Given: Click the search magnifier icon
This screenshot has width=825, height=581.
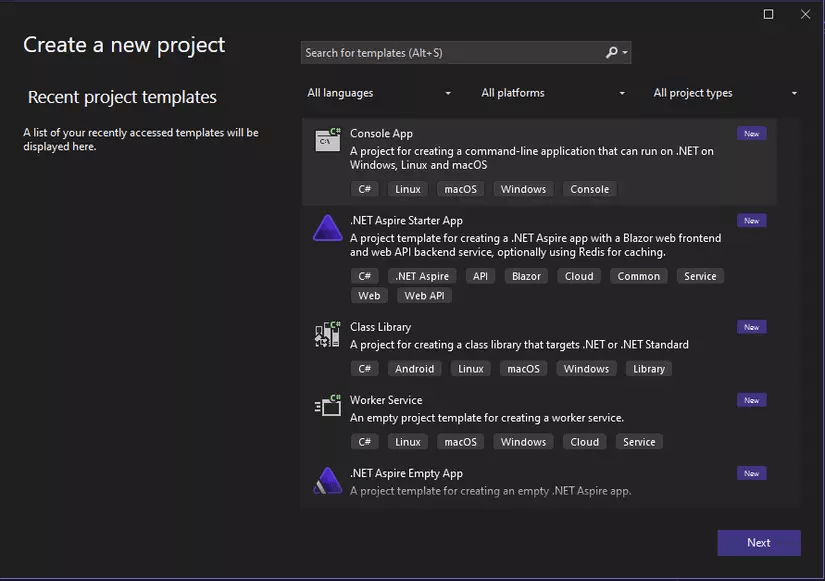Looking at the screenshot, I should click(x=612, y=53).
